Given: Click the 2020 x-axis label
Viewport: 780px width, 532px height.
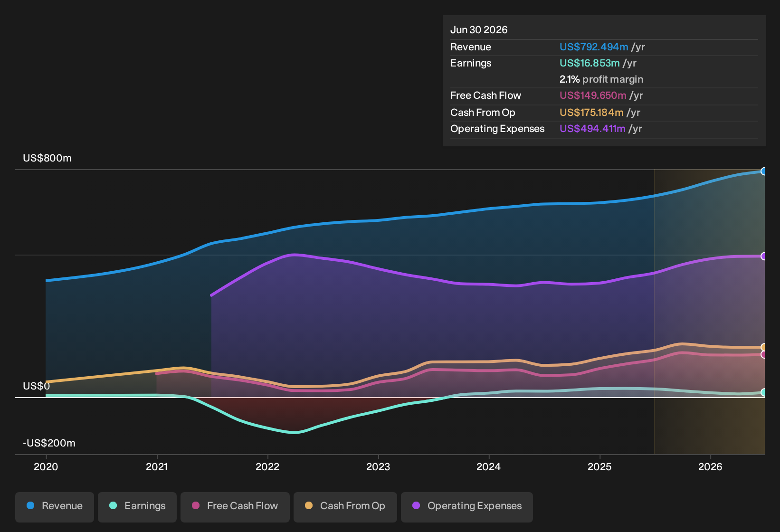Looking at the screenshot, I should pos(46,467).
